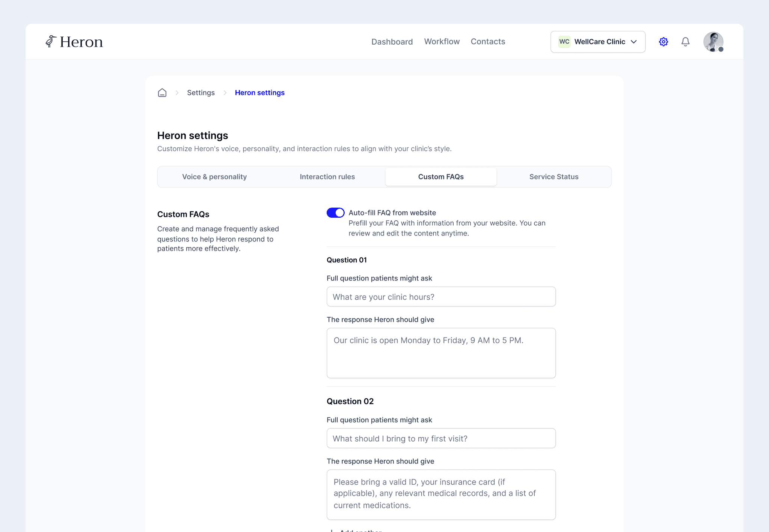The image size is (769, 532).
Task: Click the settings gear icon
Action: pos(663,42)
